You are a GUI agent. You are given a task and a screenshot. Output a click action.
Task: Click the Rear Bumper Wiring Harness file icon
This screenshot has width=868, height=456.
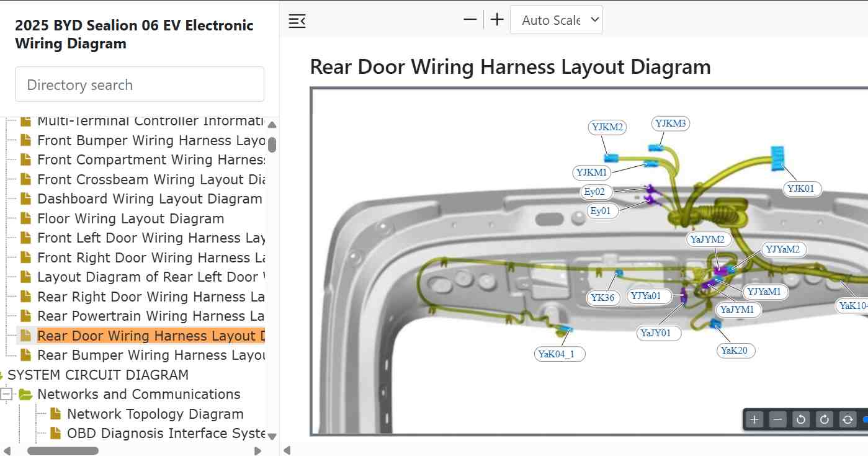coord(25,355)
